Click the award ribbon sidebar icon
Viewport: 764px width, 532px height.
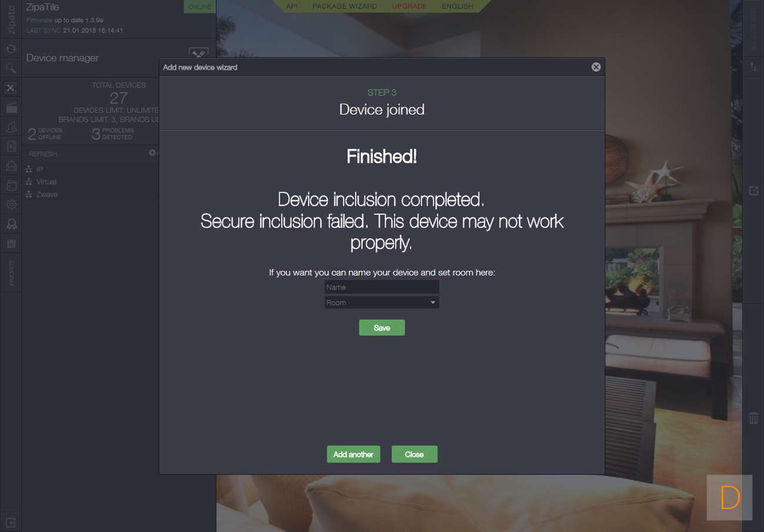11,224
